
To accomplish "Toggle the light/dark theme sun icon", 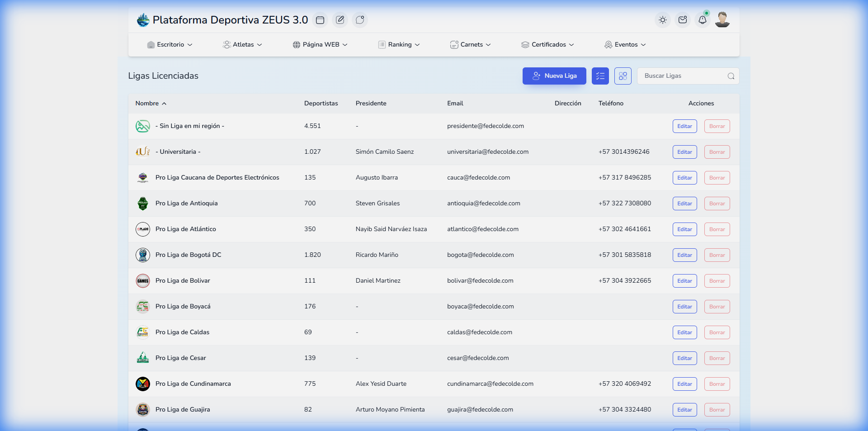I will (x=663, y=20).
